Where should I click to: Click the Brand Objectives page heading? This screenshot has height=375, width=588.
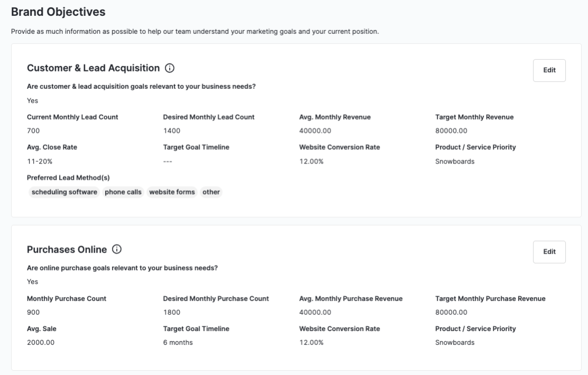click(x=58, y=12)
